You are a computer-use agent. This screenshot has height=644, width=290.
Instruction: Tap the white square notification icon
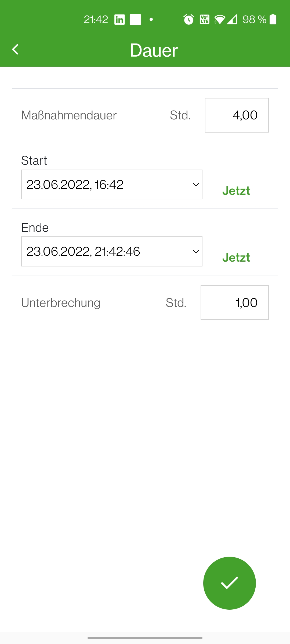(135, 20)
